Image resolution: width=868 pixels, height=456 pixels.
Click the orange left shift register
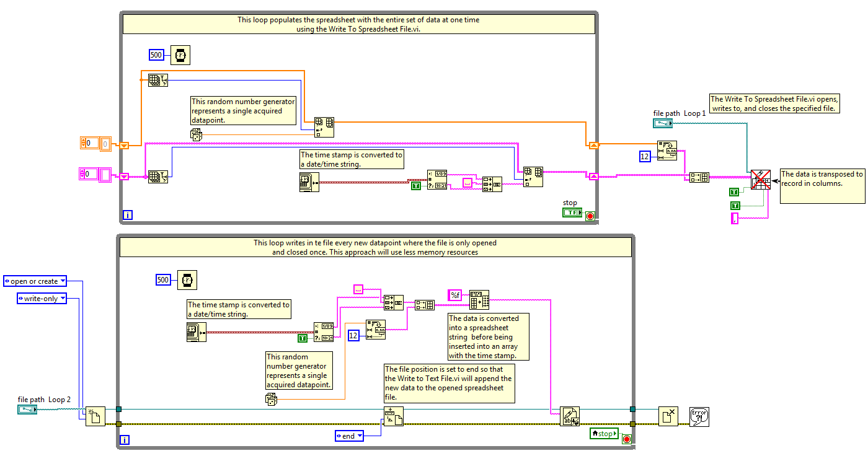(x=124, y=146)
